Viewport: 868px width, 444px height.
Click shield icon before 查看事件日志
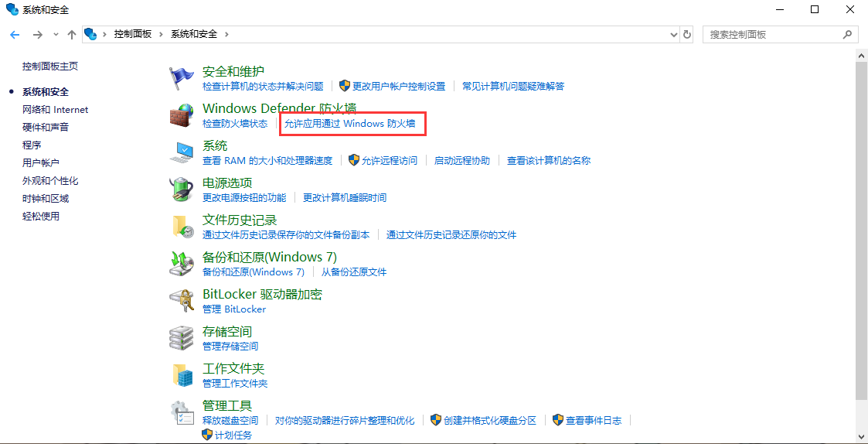coord(558,420)
